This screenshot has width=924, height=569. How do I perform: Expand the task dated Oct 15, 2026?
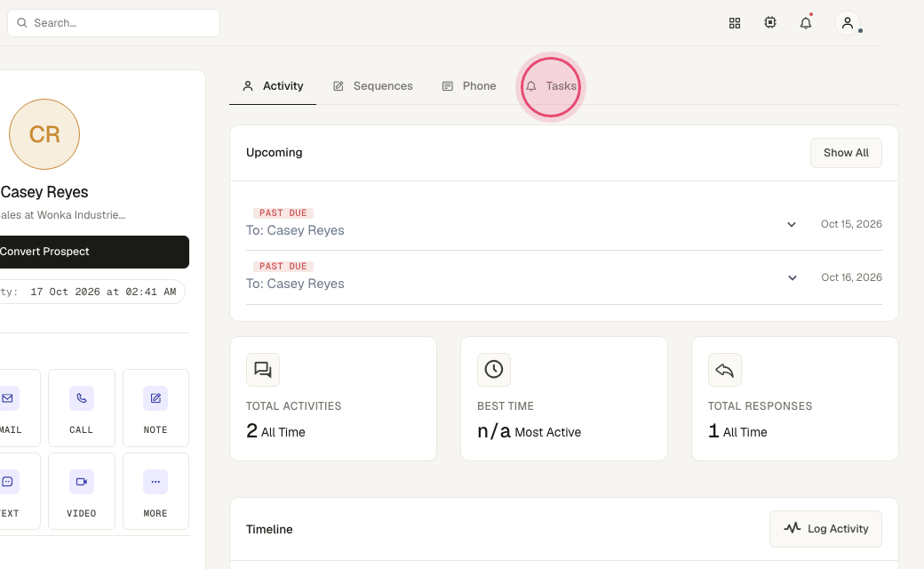pos(792,225)
